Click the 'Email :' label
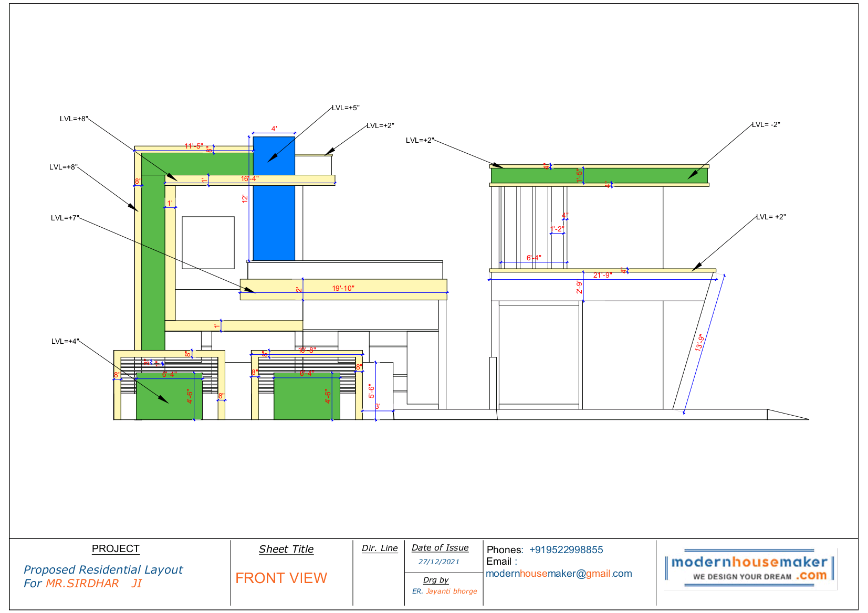The width and height of the screenshot is (868, 613). [x=501, y=562]
